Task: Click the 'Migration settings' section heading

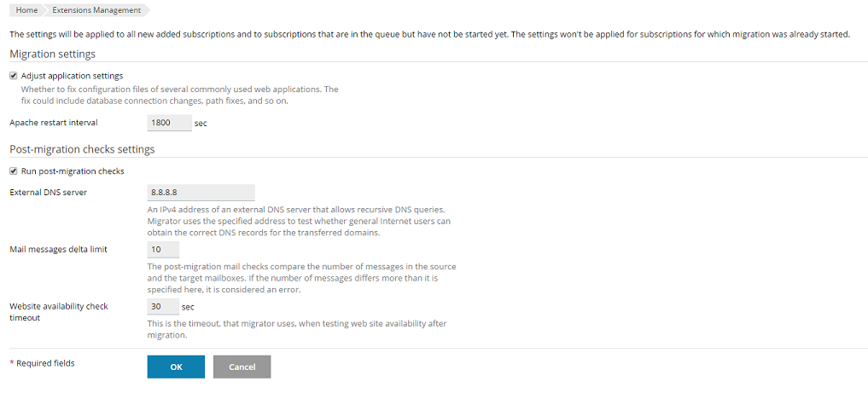Action: [x=52, y=55]
